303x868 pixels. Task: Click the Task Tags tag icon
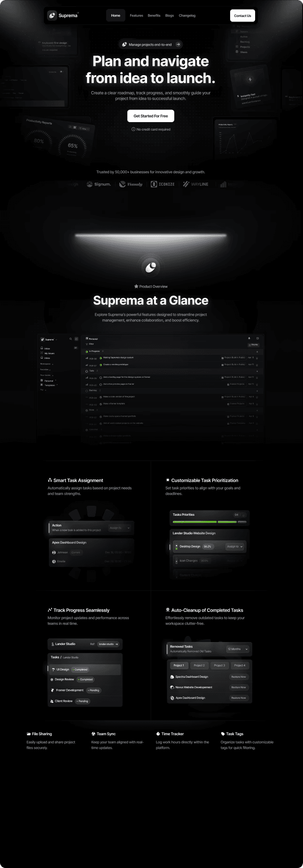coord(223,734)
